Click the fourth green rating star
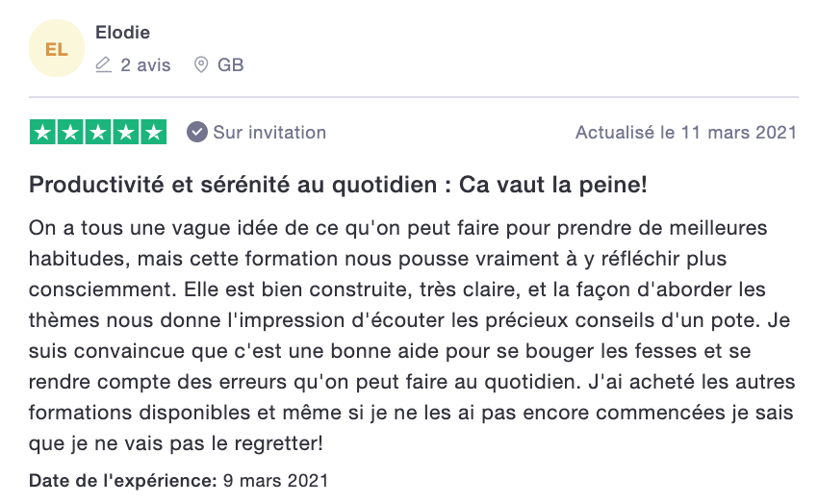The width and height of the screenshot is (818, 504). (126, 132)
